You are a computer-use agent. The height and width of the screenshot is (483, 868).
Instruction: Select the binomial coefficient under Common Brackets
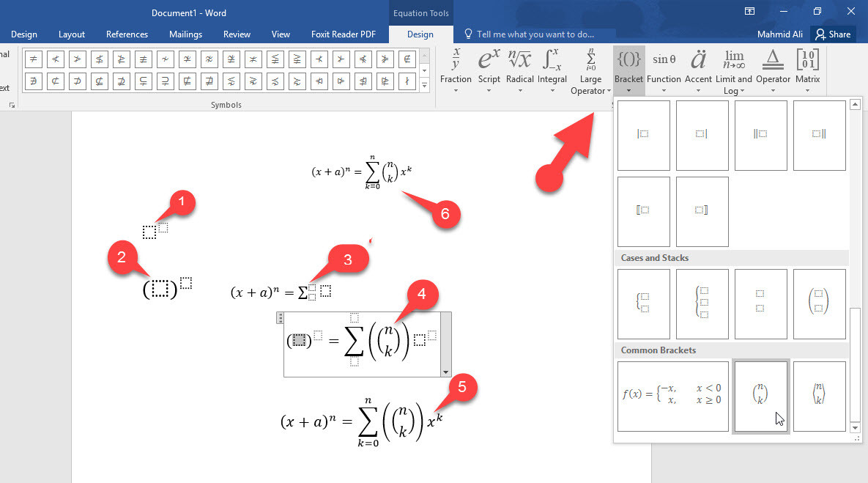(760, 396)
